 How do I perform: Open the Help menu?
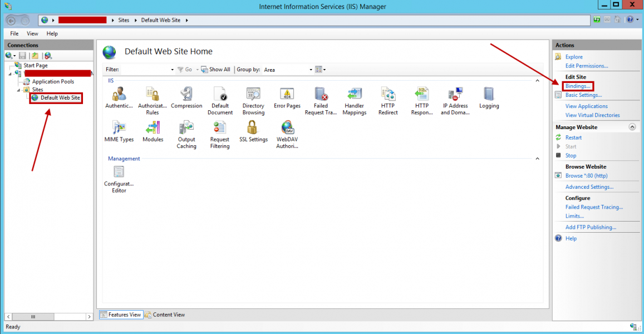pyautogui.click(x=52, y=34)
